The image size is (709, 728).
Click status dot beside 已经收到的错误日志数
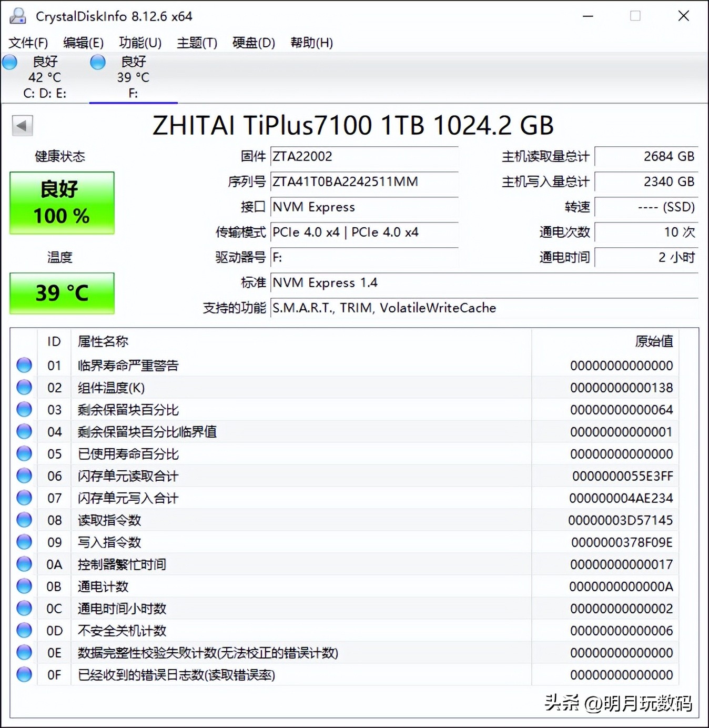24,674
